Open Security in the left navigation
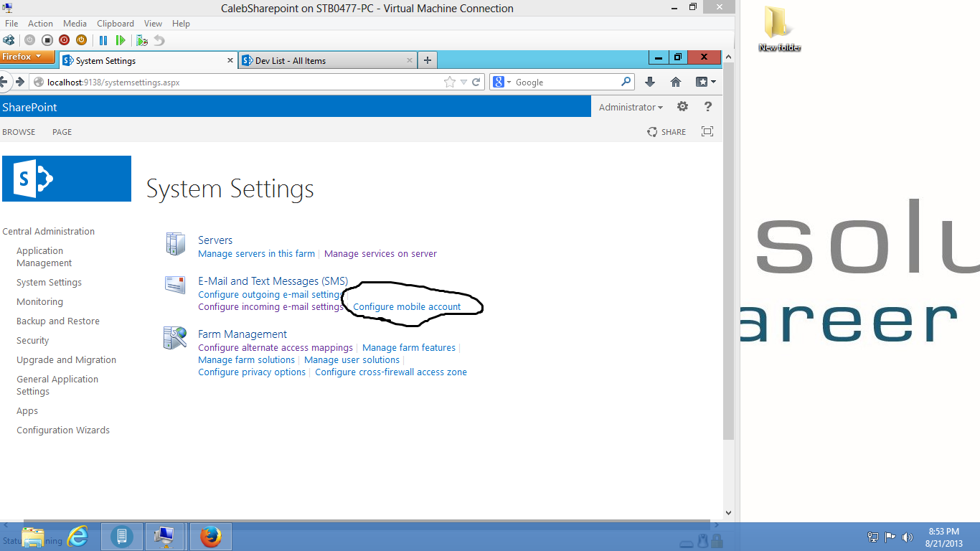980x551 pixels. [33, 341]
